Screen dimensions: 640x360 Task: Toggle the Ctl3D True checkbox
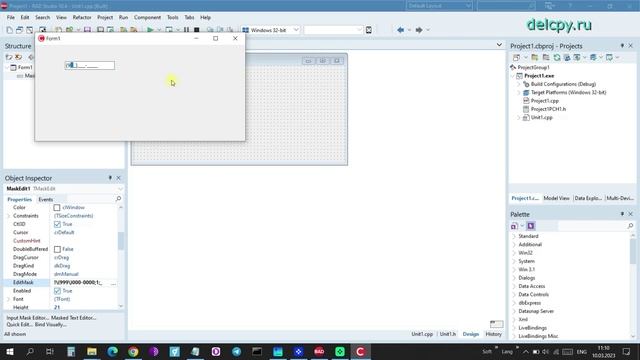point(57,224)
